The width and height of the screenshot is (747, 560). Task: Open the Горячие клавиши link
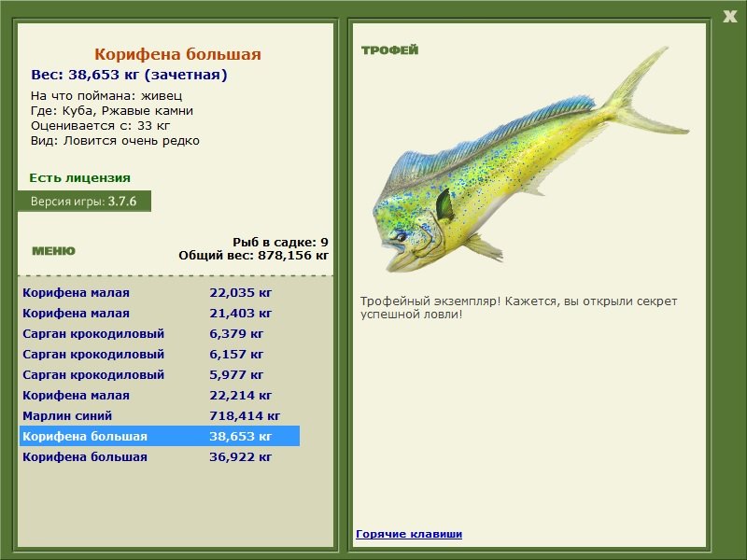(x=409, y=534)
